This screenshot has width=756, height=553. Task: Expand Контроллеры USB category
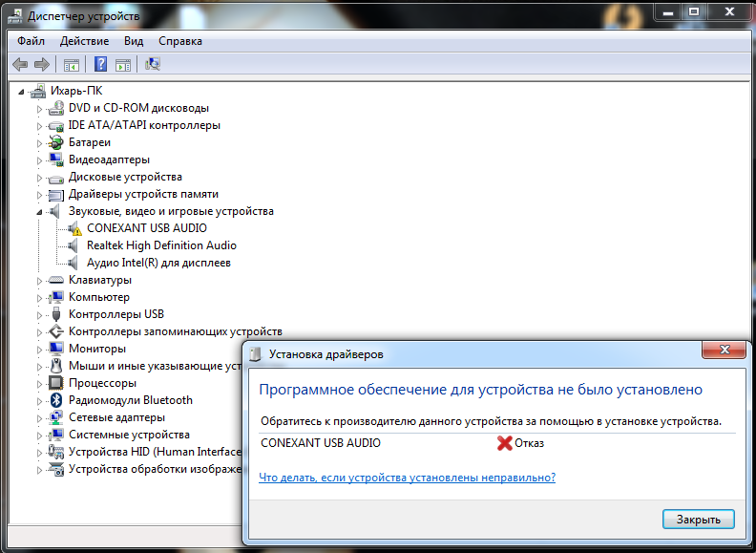[39, 315]
